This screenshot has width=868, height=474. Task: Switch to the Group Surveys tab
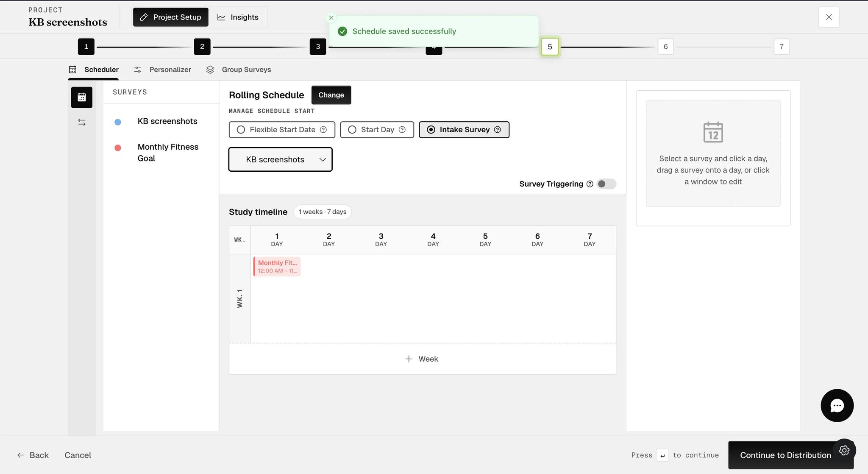(238, 70)
